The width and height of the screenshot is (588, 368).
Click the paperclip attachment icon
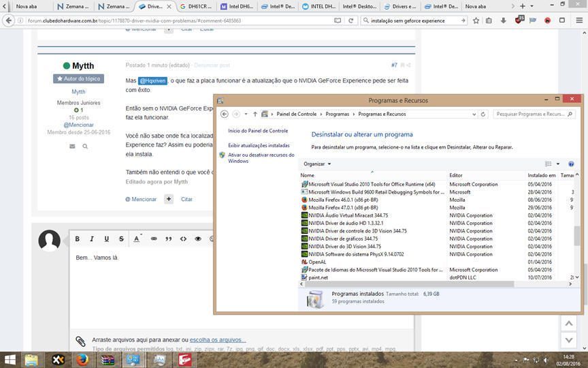80,341
